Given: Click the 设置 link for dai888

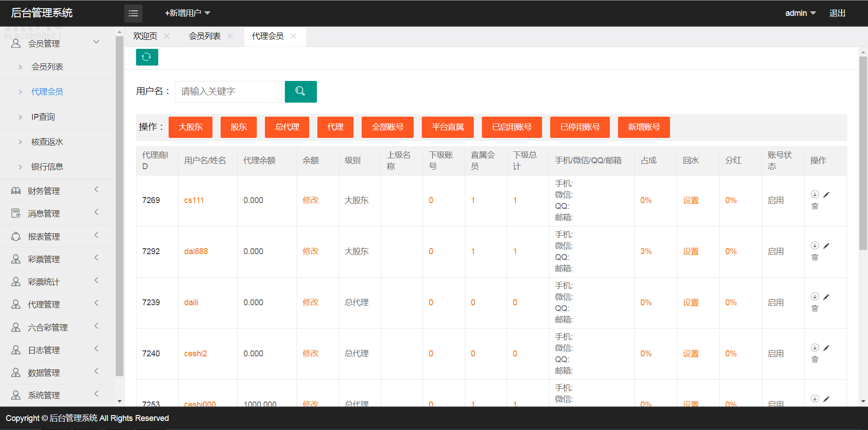Looking at the screenshot, I should (690, 251).
